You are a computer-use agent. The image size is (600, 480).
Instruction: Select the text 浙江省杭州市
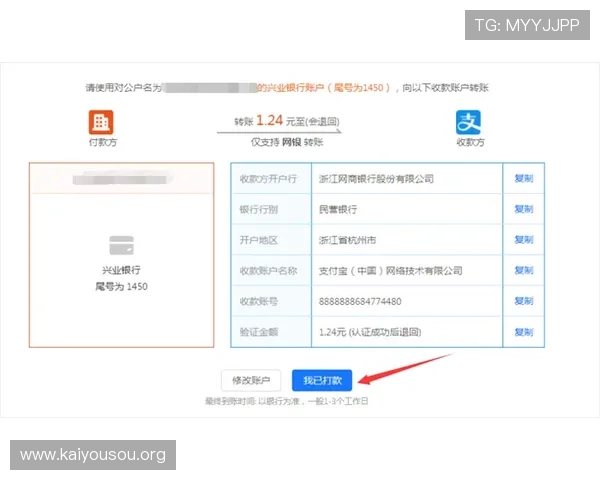(x=347, y=240)
